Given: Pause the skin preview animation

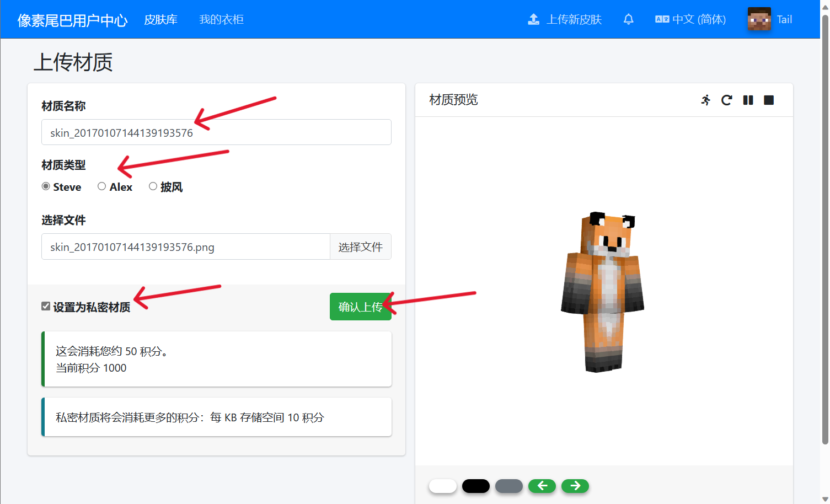Looking at the screenshot, I should click(x=748, y=100).
